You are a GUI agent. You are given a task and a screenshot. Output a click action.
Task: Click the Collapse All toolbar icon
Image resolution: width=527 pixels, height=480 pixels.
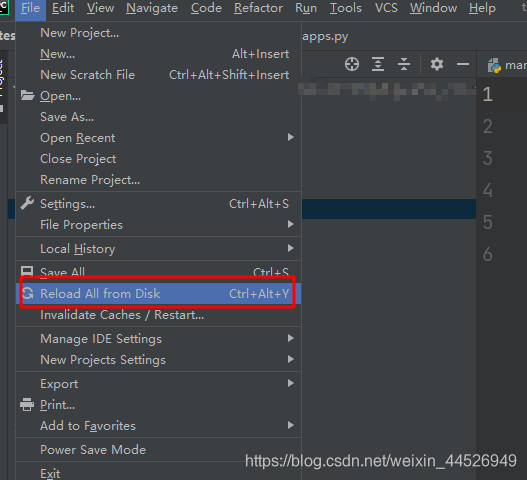(404, 64)
